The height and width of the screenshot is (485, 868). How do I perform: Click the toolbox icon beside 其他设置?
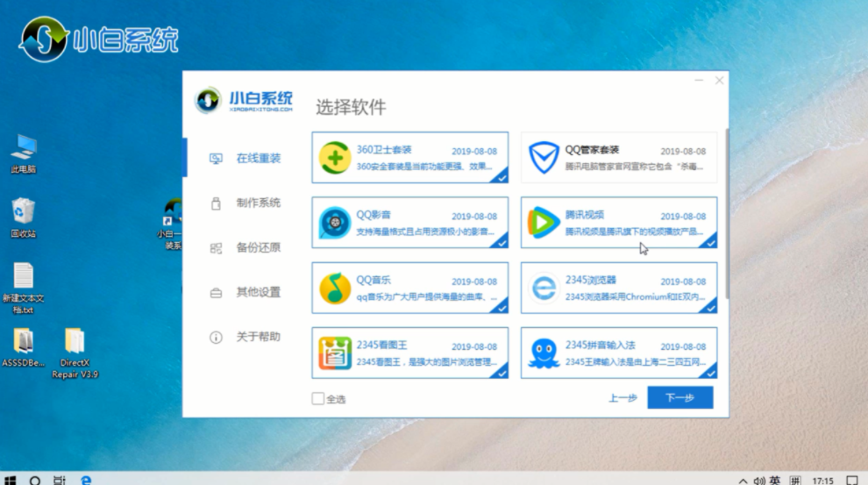(x=216, y=292)
